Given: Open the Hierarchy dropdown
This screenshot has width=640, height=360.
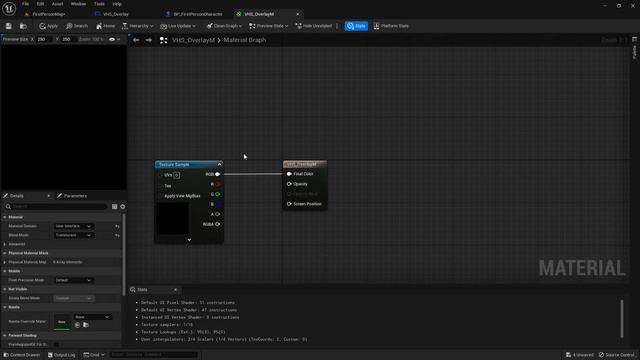Looking at the screenshot, I should coord(137,26).
